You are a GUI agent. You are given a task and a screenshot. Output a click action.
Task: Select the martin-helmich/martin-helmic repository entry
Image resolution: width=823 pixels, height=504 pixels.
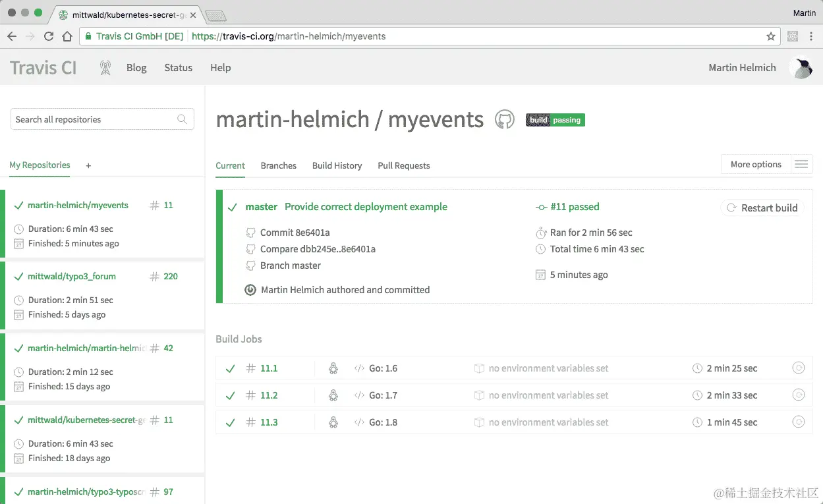click(86, 348)
